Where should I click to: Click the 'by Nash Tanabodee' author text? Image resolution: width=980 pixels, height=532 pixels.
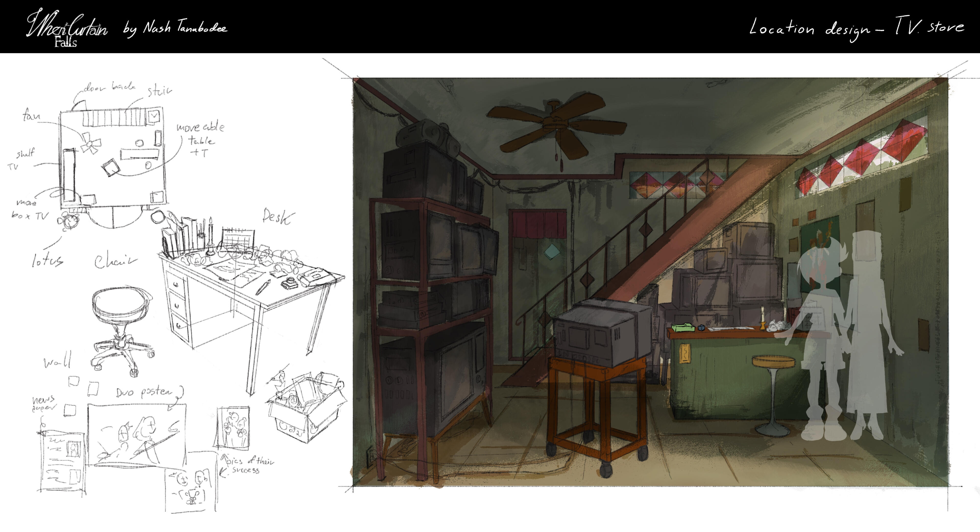(x=175, y=29)
